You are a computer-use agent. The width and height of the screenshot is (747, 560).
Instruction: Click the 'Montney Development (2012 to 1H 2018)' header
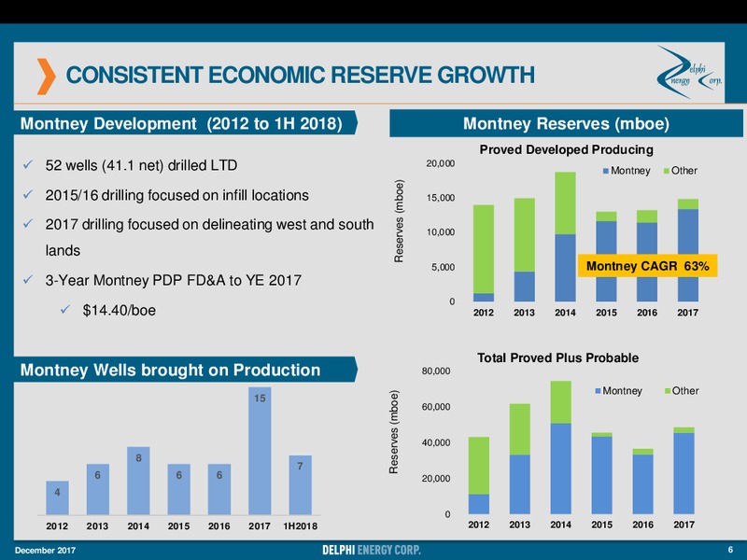point(186,123)
